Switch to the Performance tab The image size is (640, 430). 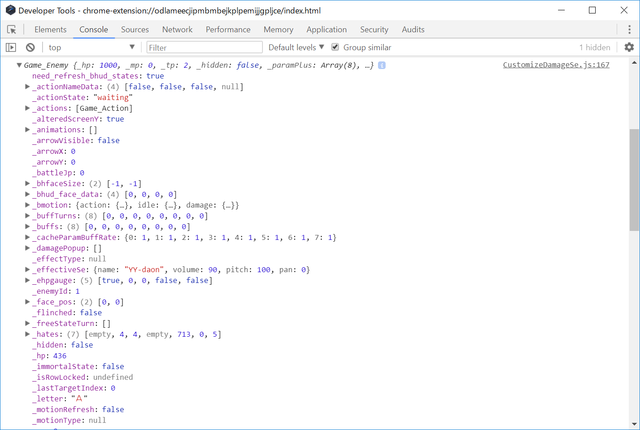click(228, 29)
